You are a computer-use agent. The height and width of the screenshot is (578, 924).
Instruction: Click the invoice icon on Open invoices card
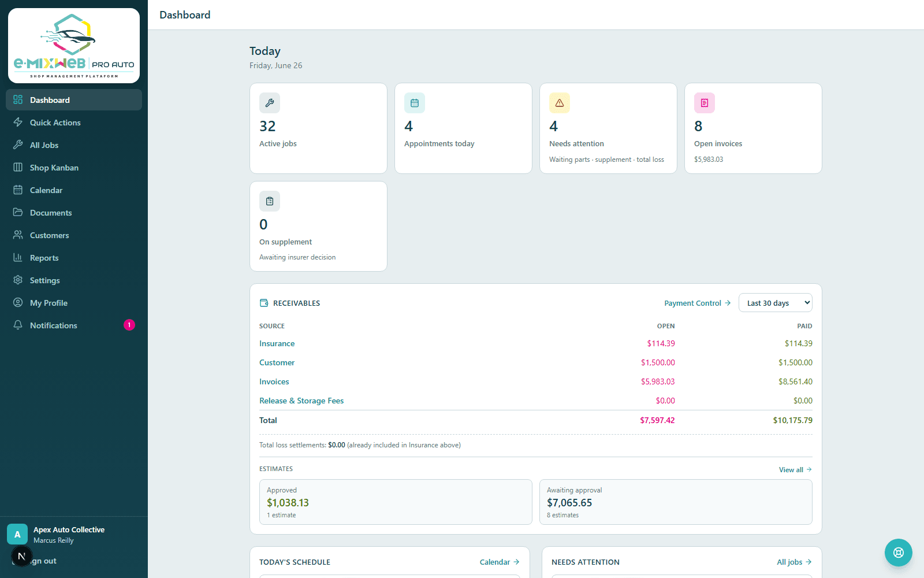(705, 103)
